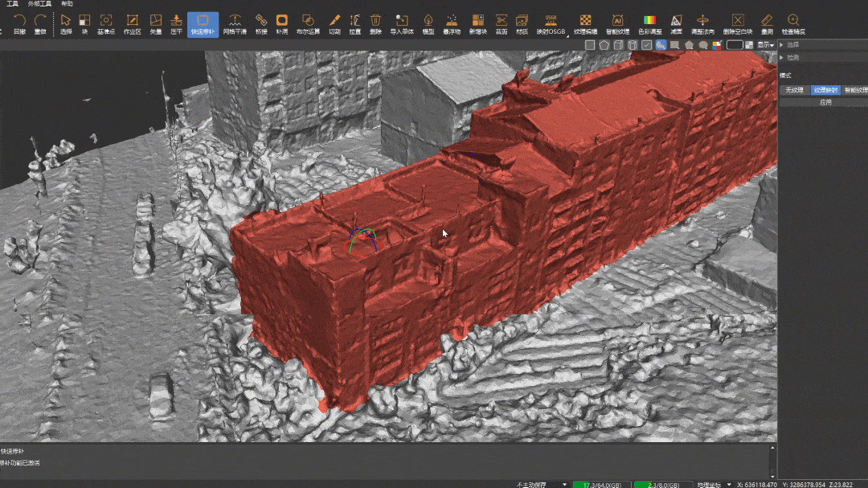Select the 无纹理 mode option
The image size is (868, 488).
click(793, 90)
